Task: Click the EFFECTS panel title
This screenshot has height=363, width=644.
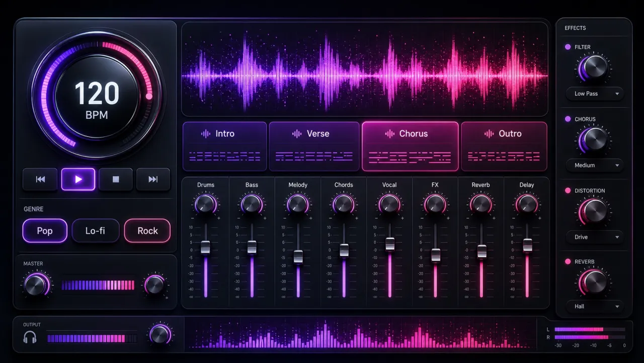Action: pyautogui.click(x=575, y=28)
